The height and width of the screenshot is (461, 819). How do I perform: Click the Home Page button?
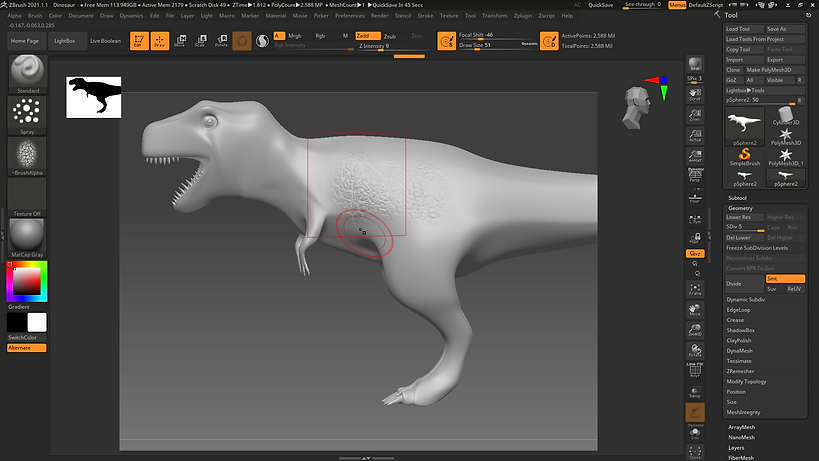(25, 41)
